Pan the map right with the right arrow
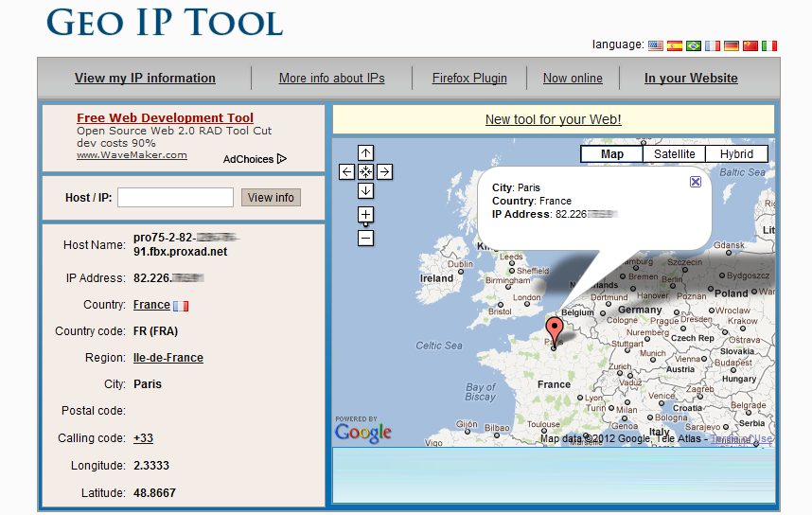Viewport: 812px width, 515px height. (x=385, y=171)
